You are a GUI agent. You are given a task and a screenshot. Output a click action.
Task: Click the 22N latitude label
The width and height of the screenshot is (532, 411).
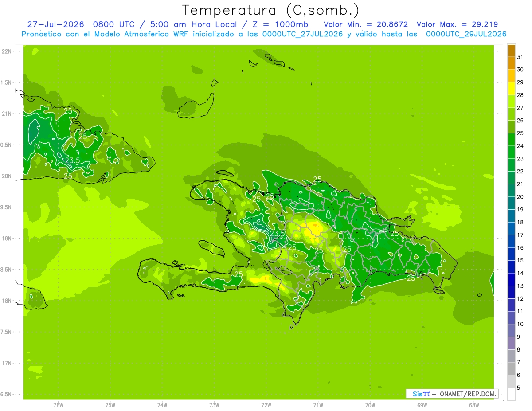point(7,51)
